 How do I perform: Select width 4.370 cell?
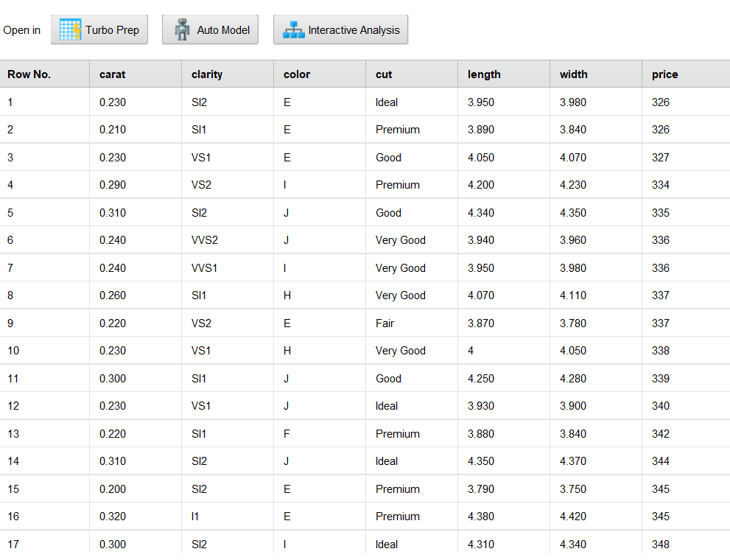(x=596, y=461)
